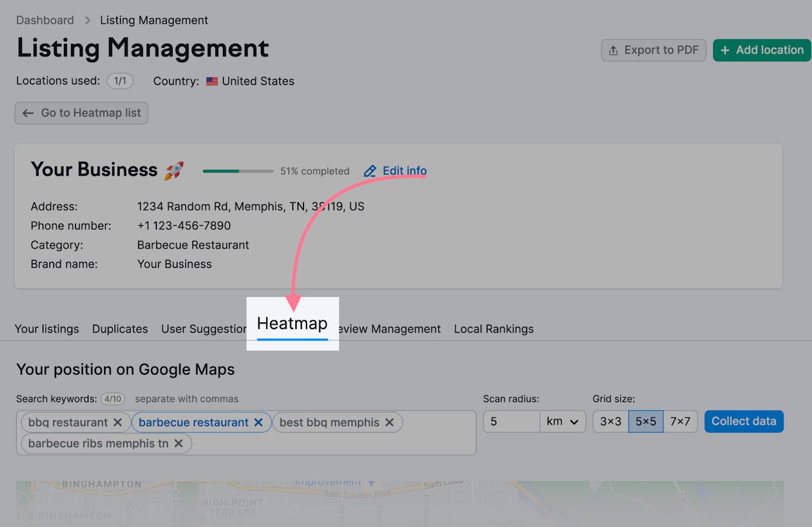
Task: Switch grid size to 7×7
Action: (680, 421)
